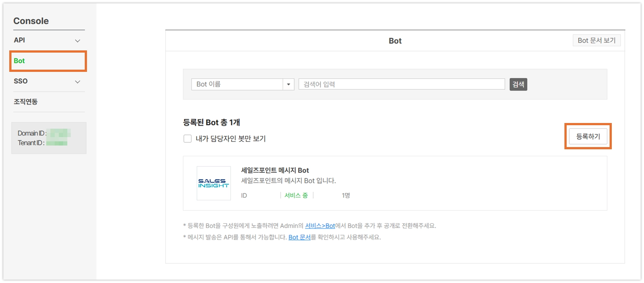Screen dimensions: 644x283
Task: Open the 'Bot 이름' search filter dropdown
Action: click(x=243, y=84)
